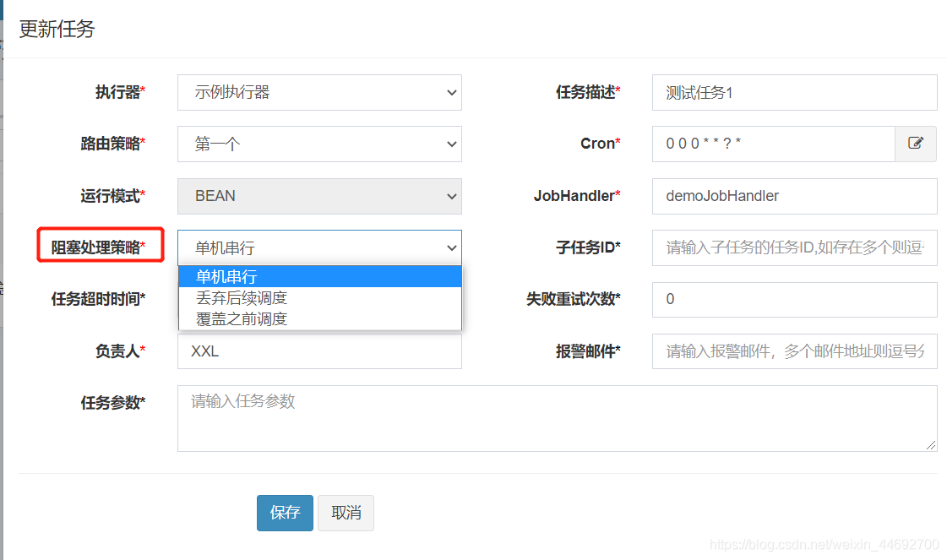This screenshot has height=560, width=947.
Task: Click the 负责人 field containing XXL
Action: click(319, 351)
